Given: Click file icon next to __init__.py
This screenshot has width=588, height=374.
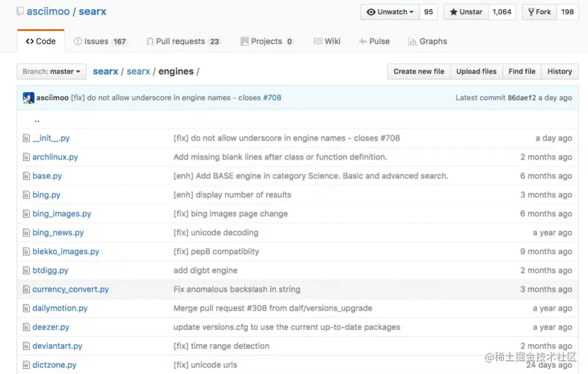Looking at the screenshot, I should coord(26,138).
